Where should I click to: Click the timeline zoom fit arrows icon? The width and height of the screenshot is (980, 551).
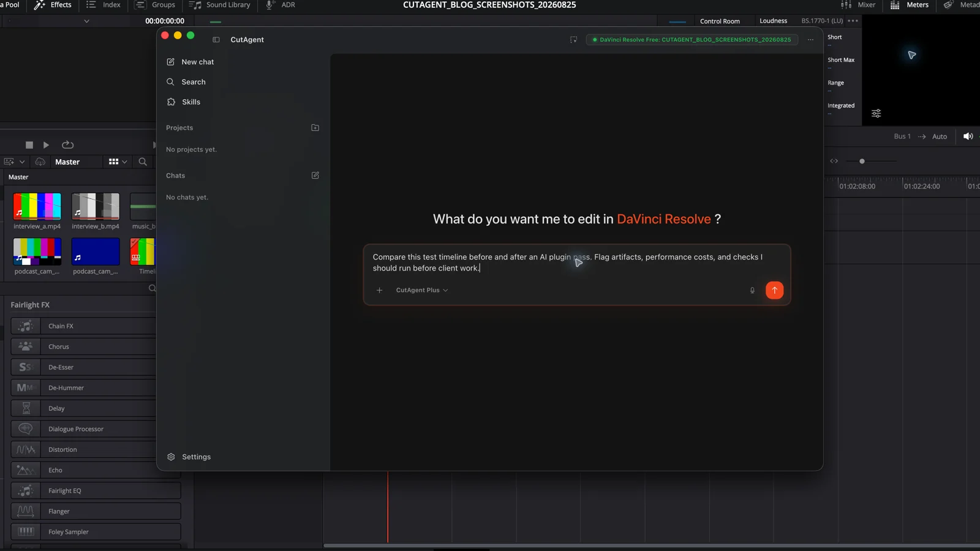click(834, 162)
